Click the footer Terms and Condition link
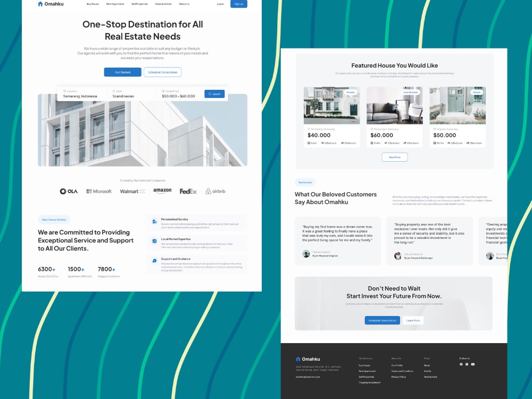The height and width of the screenshot is (399, 532). click(402, 371)
